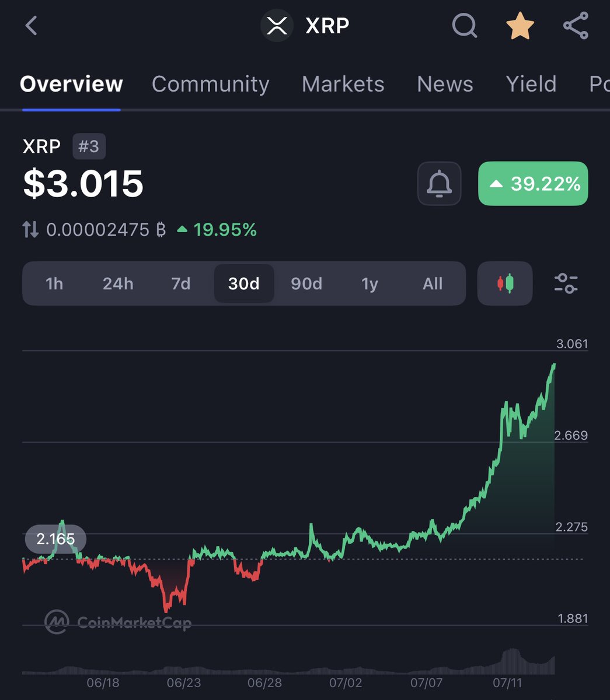
Task: Select the 1y chart range
Action: click(370, 283)
